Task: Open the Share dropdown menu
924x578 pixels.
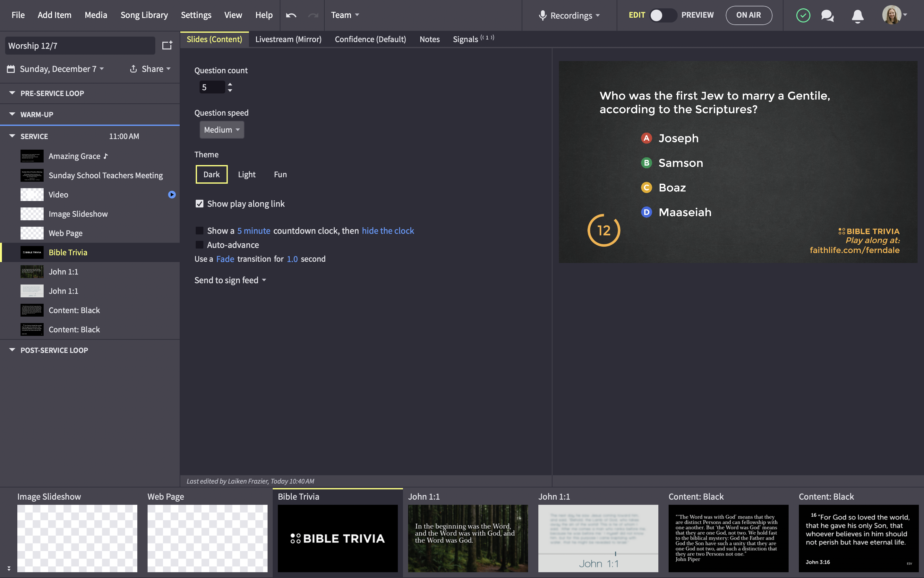Action: coord(156,69)
